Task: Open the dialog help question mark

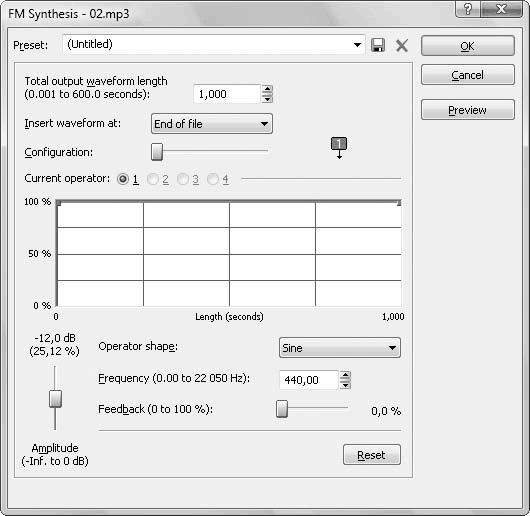Action: click(x=467, y=9)
